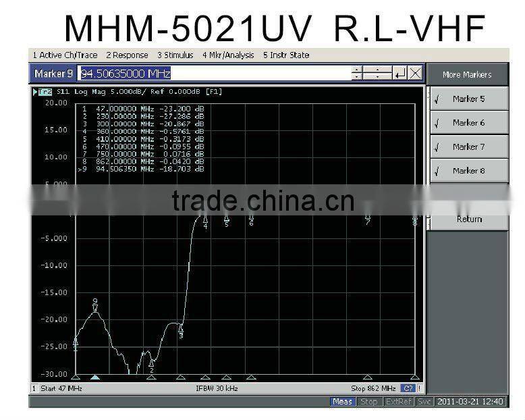Viewport: 525px width, 420px height.
Task: Click the Return softkey
Action: coord(469,219)
